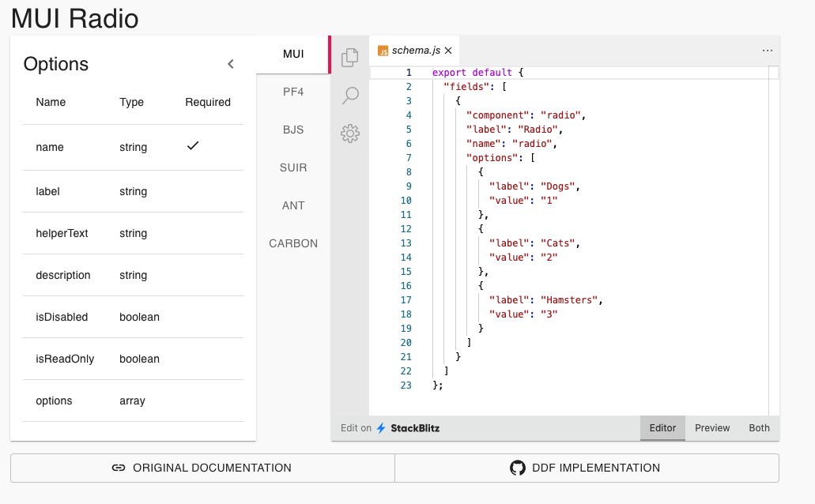Open the editor Settings gear icon
Screen dimensions: 815x504
point(349,134)
